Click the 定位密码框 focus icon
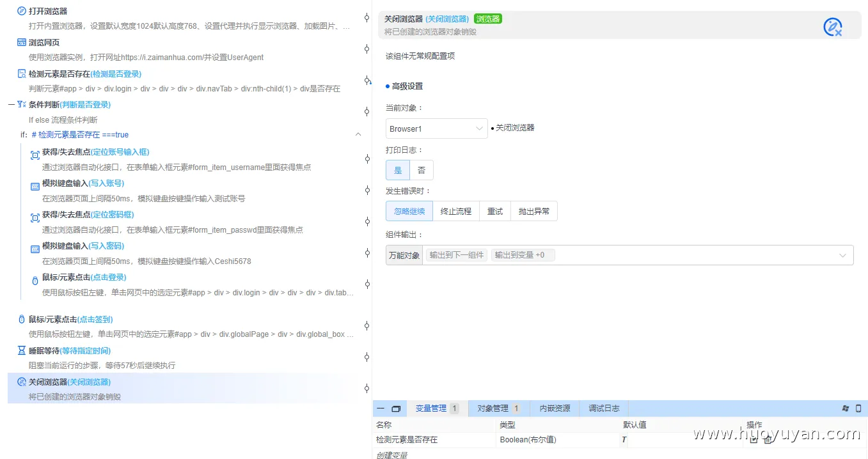 click(x=35, y=218)
